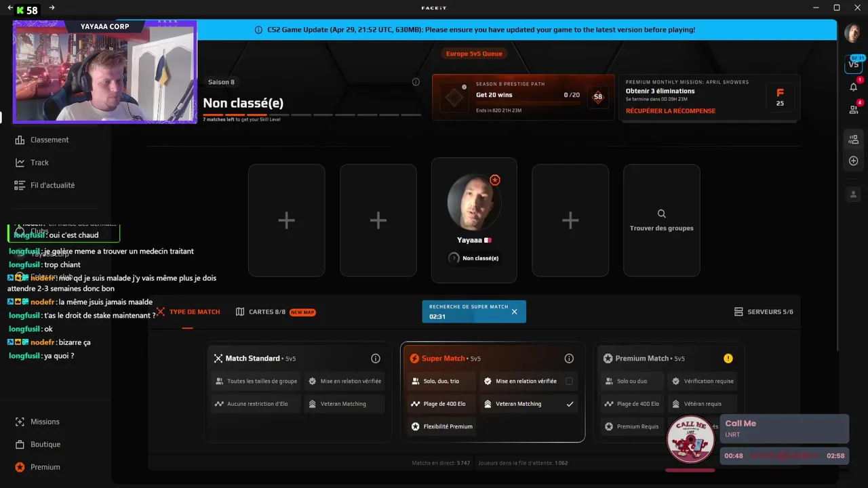Click Toutes les tailles de groupe
The image size is (868, 488).
(256, 381)
